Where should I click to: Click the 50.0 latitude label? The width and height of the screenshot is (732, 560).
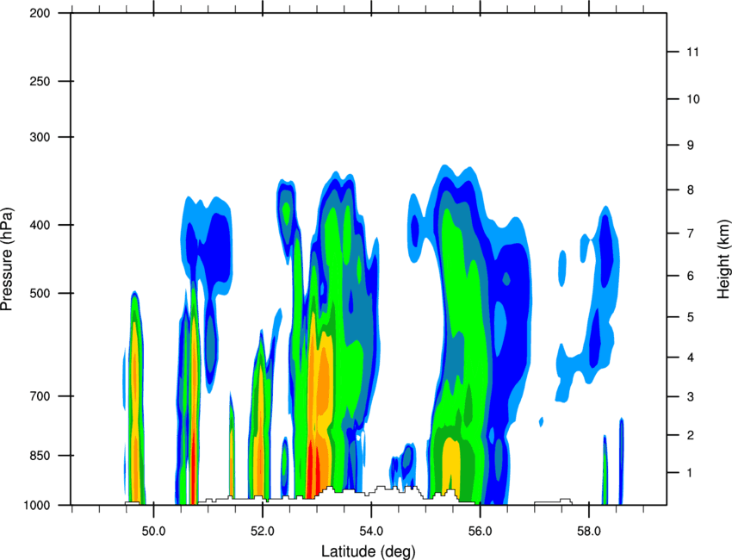153,532
